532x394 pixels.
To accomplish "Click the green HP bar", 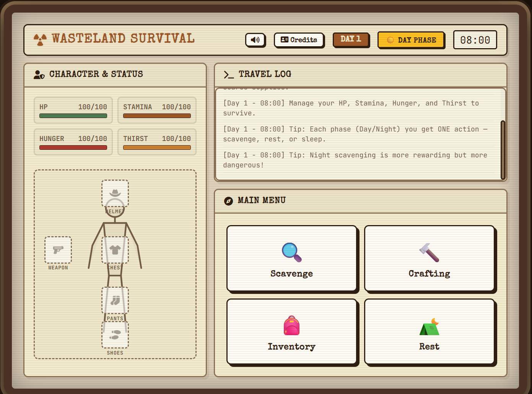I will tap(73, 116).
